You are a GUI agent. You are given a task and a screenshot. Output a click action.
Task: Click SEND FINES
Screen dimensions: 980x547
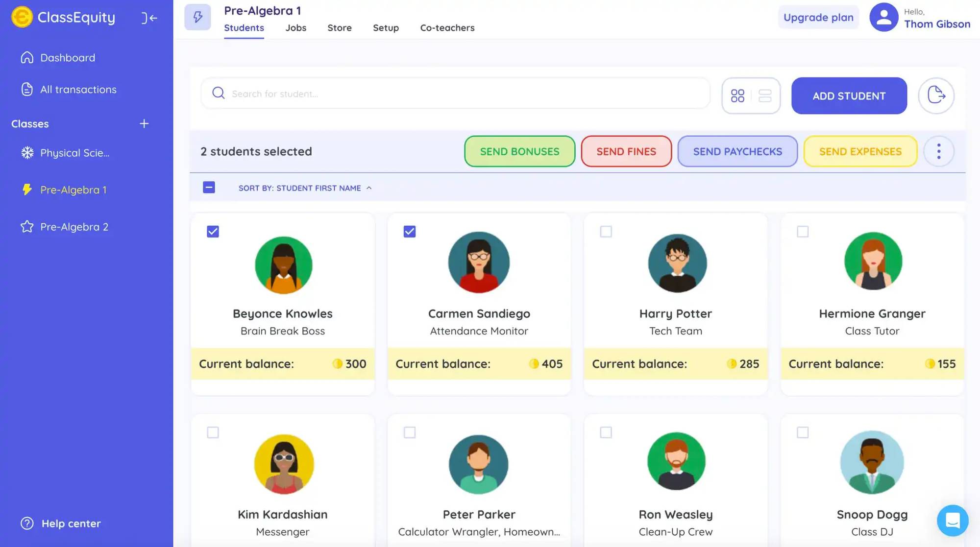click(626, 151)
